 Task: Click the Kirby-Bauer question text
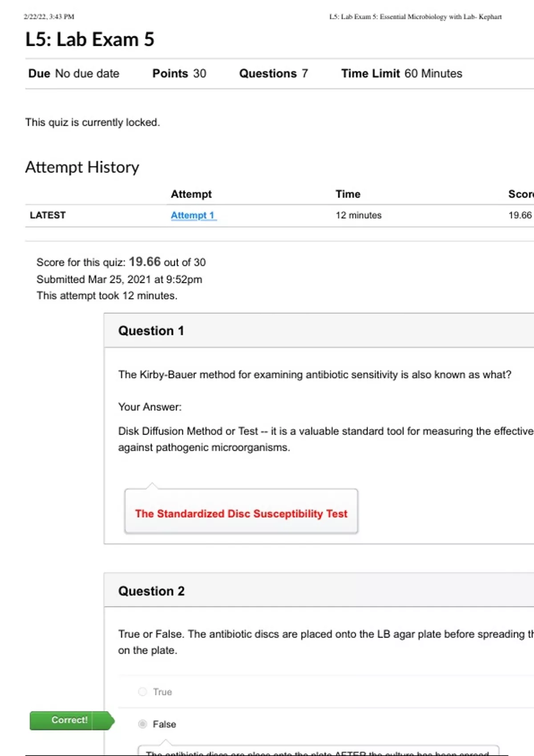(x=315, y=375)
